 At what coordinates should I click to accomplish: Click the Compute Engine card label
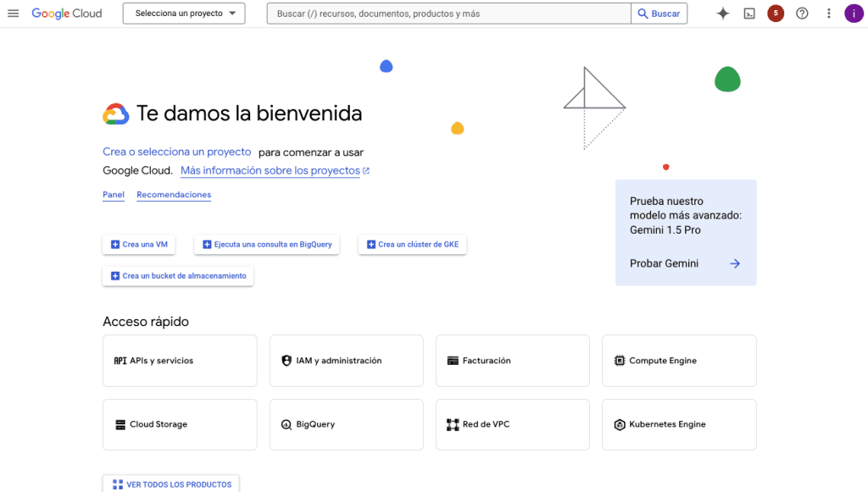tap(663, 361)
